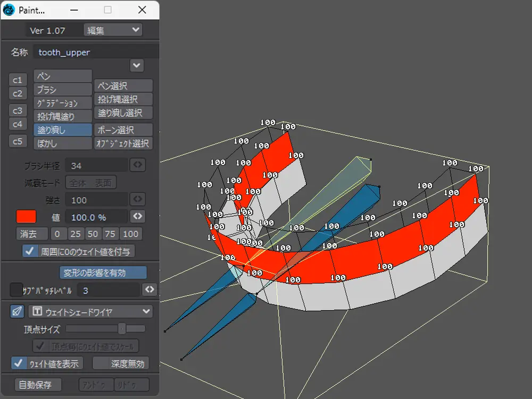Click the tooth_upper name input field

click(x=96, y=52)
